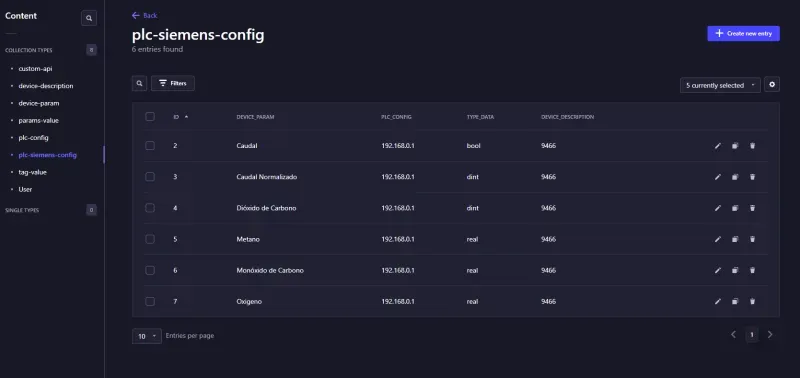The image size is (800, 378).
Task: Select all entries header checkbox
Action: [x=150, y=116]
